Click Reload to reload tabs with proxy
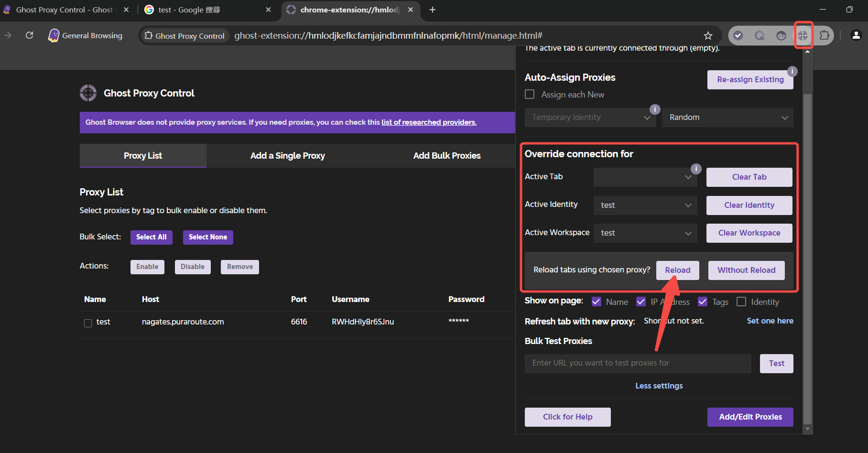This screenshot has width=868, height=453. (x=678, y=270)
